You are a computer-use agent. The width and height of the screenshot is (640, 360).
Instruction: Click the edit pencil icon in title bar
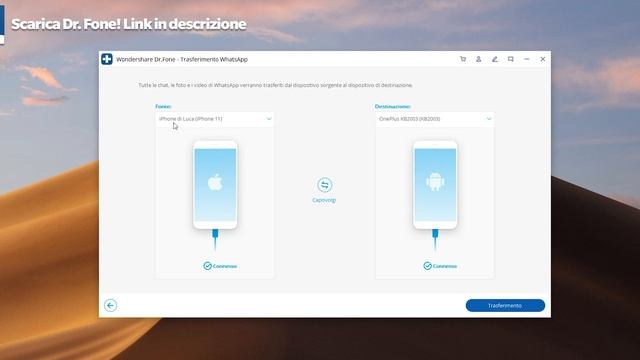coord(495,59)
